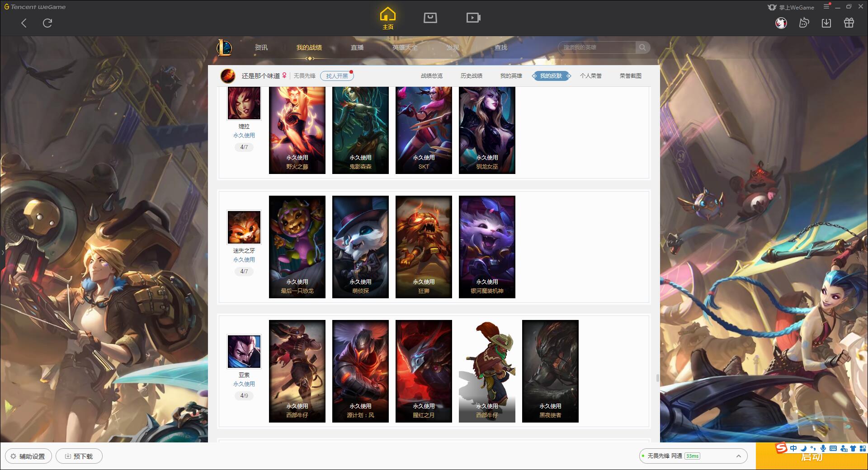Image resolution: width=868 pixels, height=470 pixels.
Task: Switch to the 发现 tab
Action: 453,47
